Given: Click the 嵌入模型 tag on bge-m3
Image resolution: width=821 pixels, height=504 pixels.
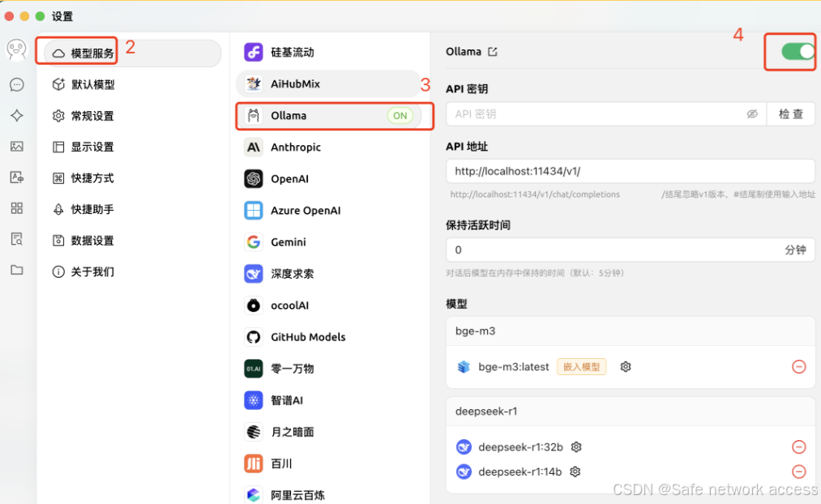Looking at the screenshot, I should (x=582, y=367).
